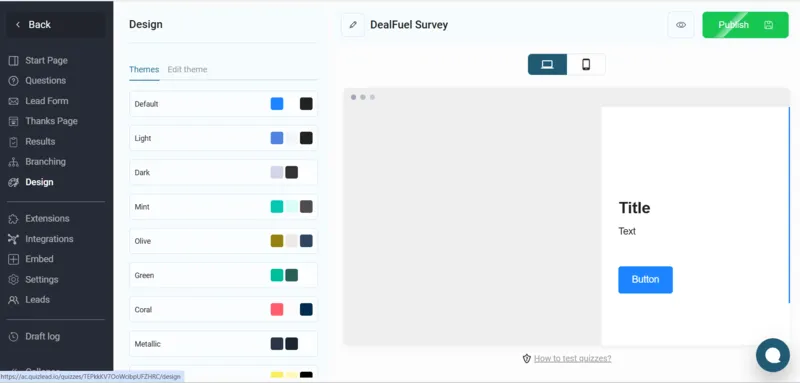Click the Extensions puzzle icon
Viewport: 800px width, 383px height.
pos(14,219)
